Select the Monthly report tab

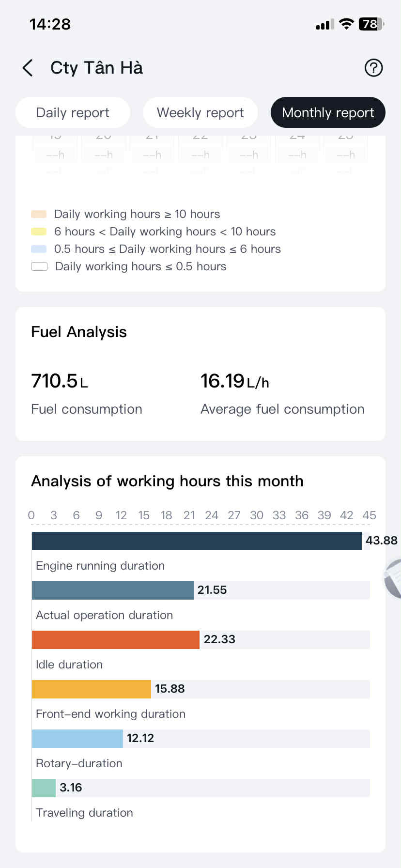[x=328, y=113]
